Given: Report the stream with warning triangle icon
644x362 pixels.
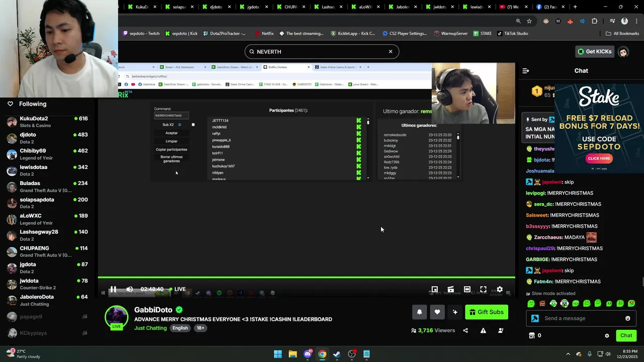Looking at the screenshot, I should point(483,330).
